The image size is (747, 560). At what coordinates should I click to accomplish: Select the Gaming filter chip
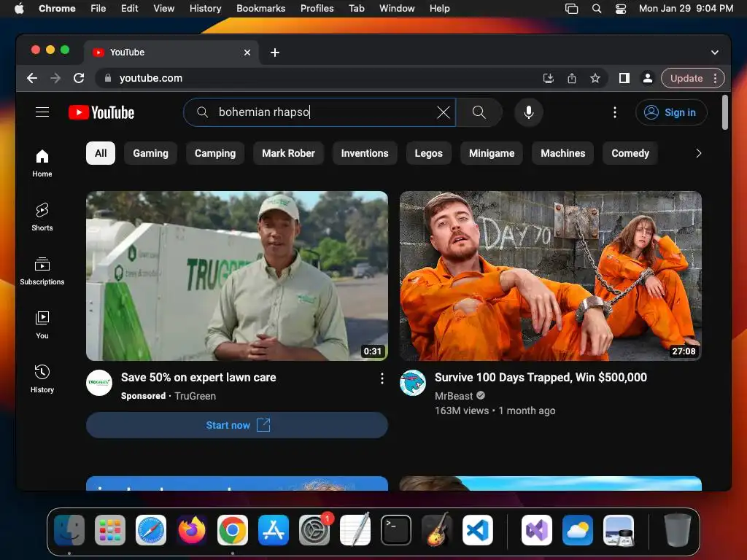[x=150, y=153]
